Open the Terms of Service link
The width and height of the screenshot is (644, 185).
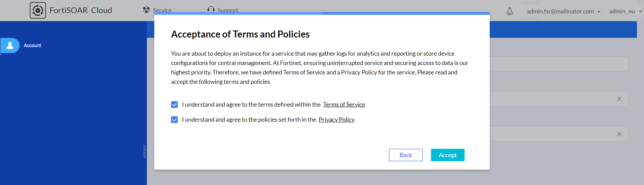click(344, 105)
